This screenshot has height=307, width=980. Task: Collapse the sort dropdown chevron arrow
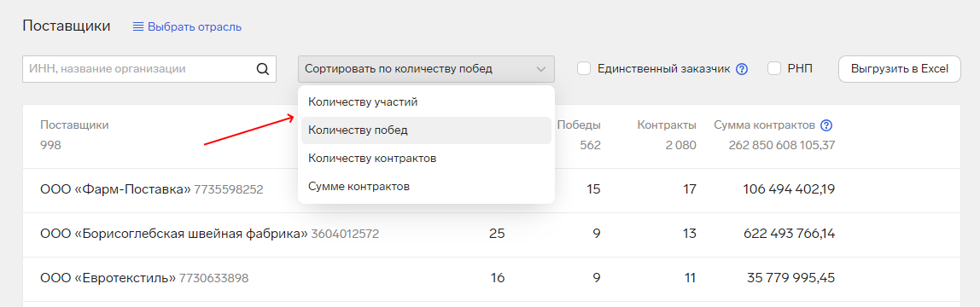pos(540,68)
